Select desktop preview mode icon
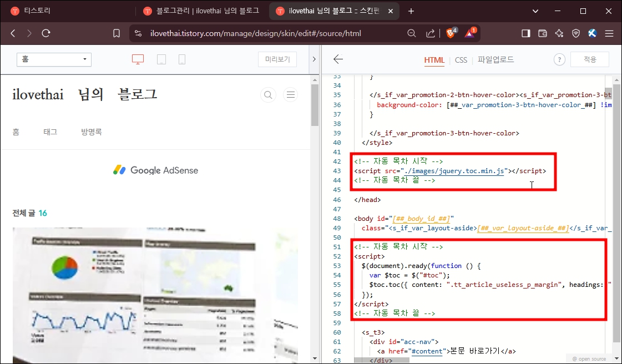622x364 pixels. coord(138,59)
